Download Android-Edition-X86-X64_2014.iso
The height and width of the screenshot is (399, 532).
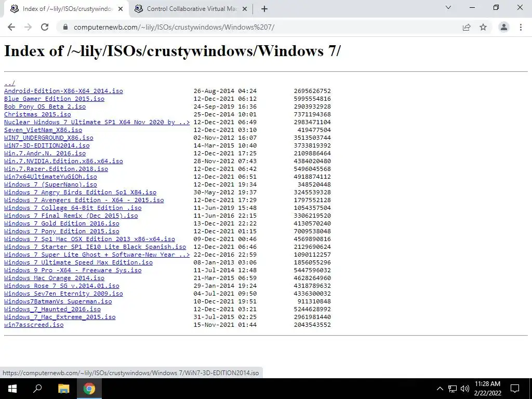pyautogui.click(x=63, y=91)
